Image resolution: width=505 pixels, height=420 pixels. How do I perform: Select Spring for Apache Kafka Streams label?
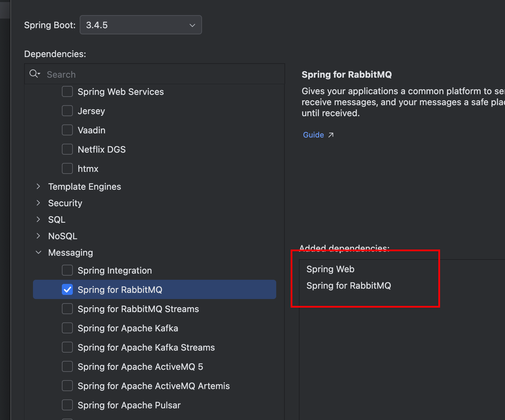[146, 347]
